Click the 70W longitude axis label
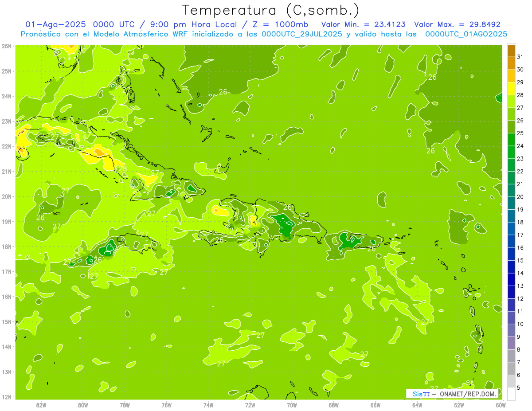The height and width of the screenshot is (411, 532). (292, 405)
